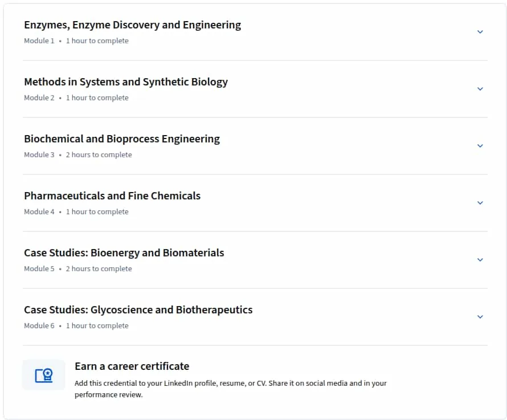Select the Pharmaceuticals and Fine Chemicals heading
Image resolution: width=507 pixels, height=420 pixels.
112,196
